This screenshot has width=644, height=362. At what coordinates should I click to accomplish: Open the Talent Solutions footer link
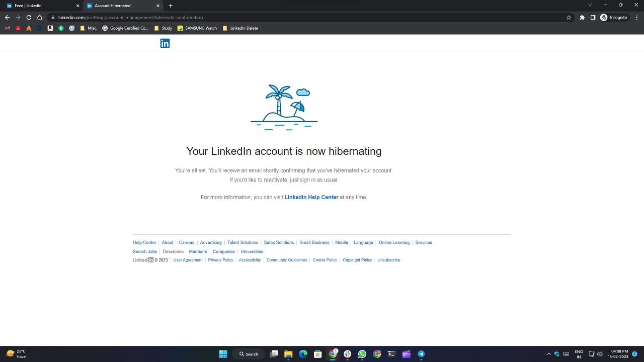coord(243,242)
